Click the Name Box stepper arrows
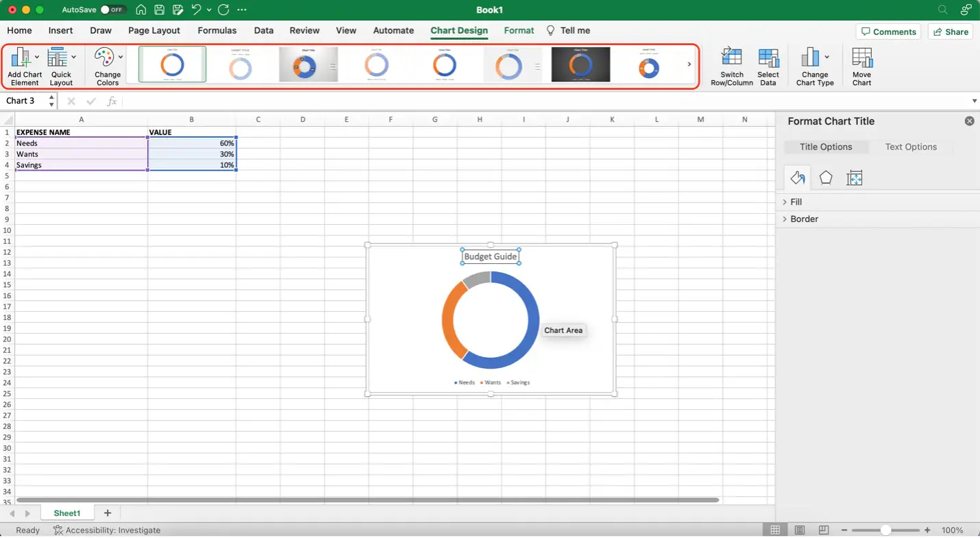Viewport: 980px width, 538px height. click(x=51, y=101)
